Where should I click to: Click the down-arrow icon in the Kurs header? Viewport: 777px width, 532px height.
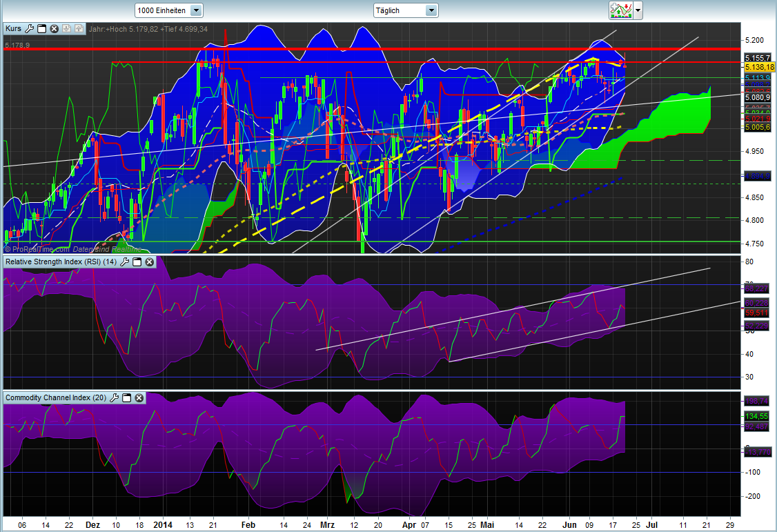point(66,29)
